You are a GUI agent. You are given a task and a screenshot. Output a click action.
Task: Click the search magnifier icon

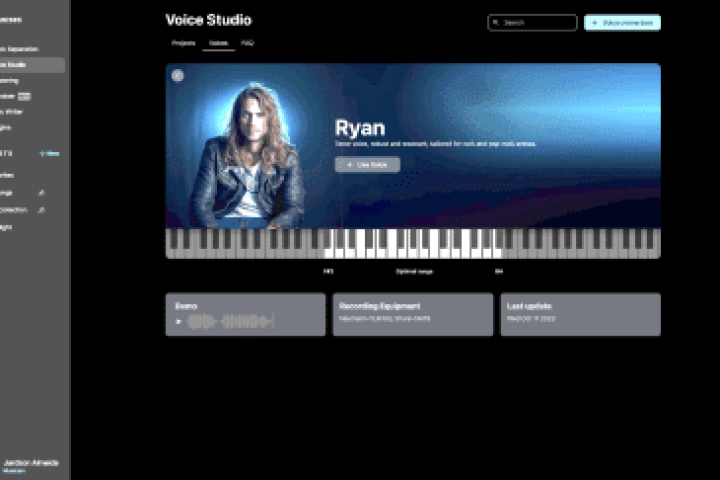(x=498, y=22)
